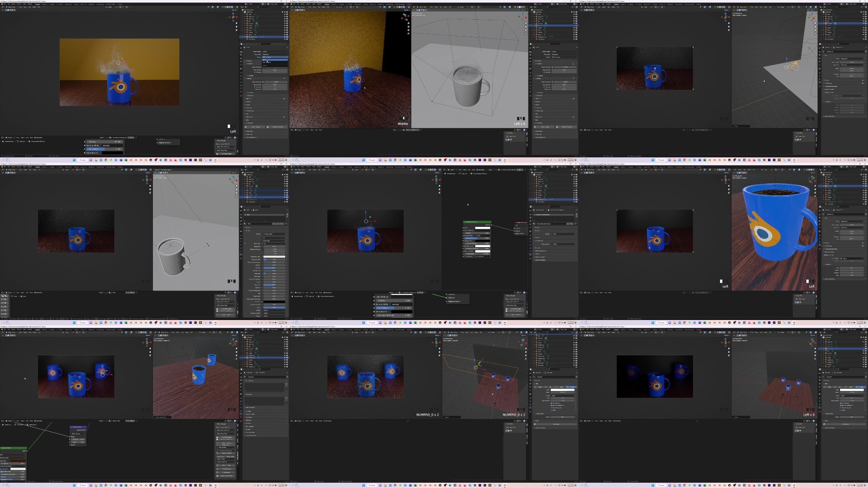Select green Principled Volume node header in large editor
This screenshot has height=488, width=868.
coord(477,222)
